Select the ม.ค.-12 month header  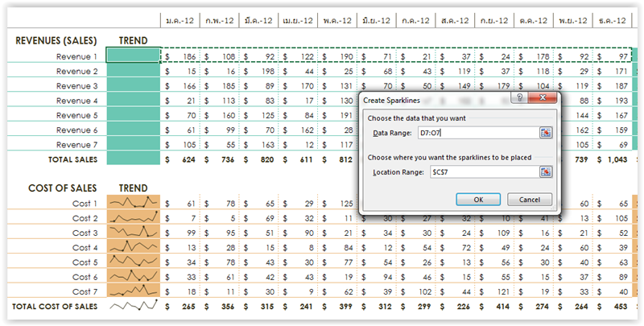pyautogui.click(x=180, y=21)
